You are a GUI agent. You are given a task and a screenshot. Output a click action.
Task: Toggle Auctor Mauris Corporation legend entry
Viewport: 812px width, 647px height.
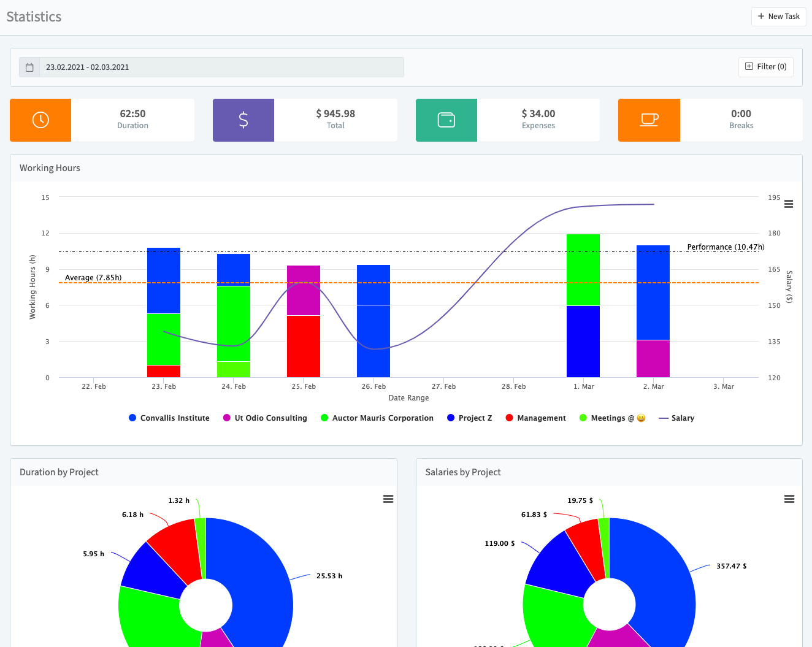click(x=377, y=418)
